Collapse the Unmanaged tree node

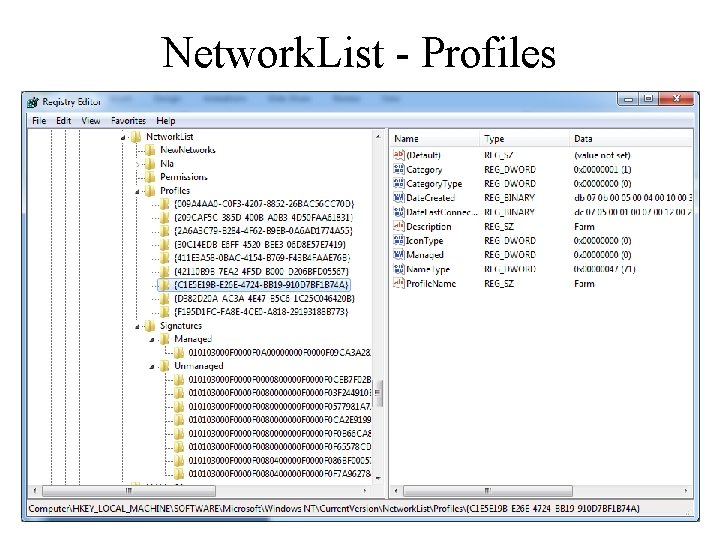[151, 367]
